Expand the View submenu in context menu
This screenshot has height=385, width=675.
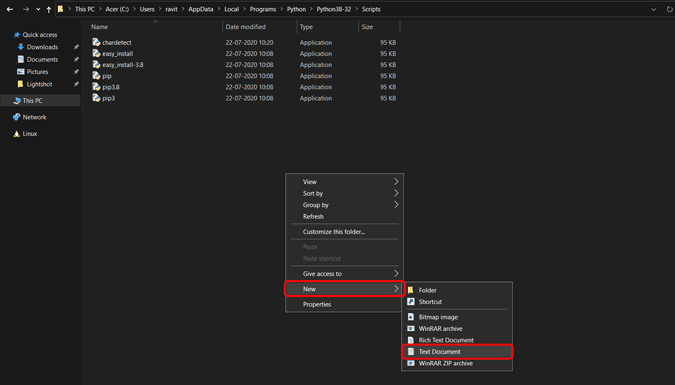pos(344,182)
